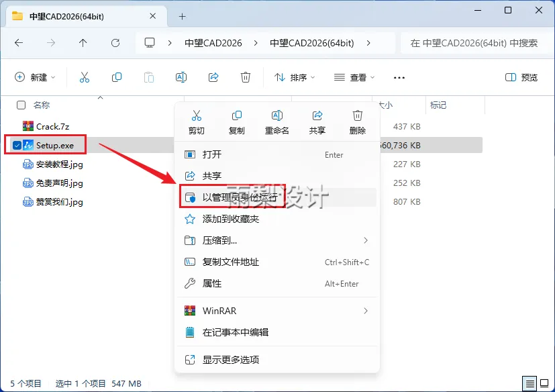
Task: Click Delete trash icon in context menu
Action: pyautogui.click(x=358, y=116)
